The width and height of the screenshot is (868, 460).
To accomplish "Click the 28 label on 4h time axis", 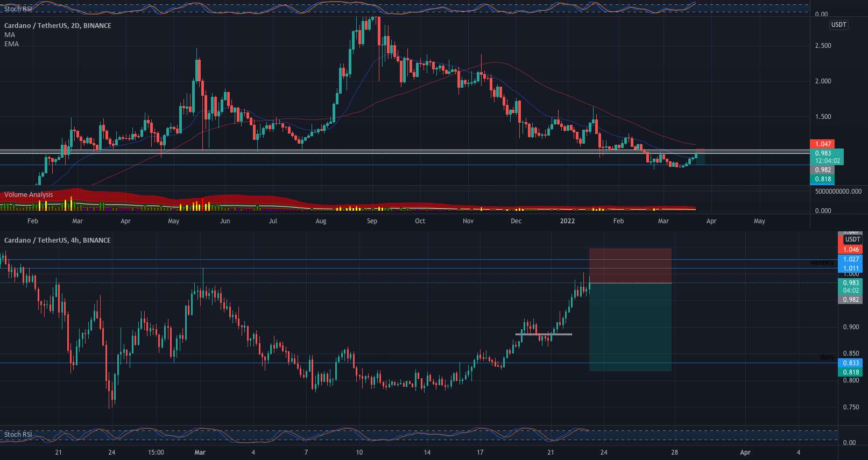I will coord(674,452).
